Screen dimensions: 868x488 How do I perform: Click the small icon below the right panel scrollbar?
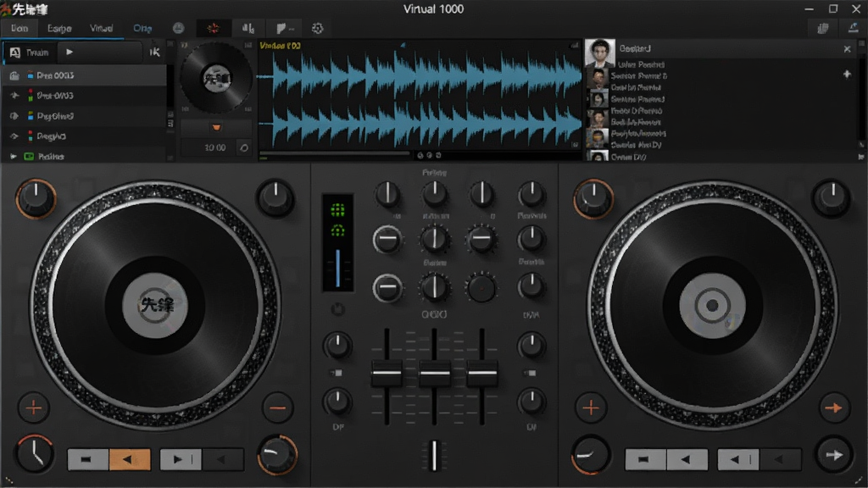(x=861, y=157)
